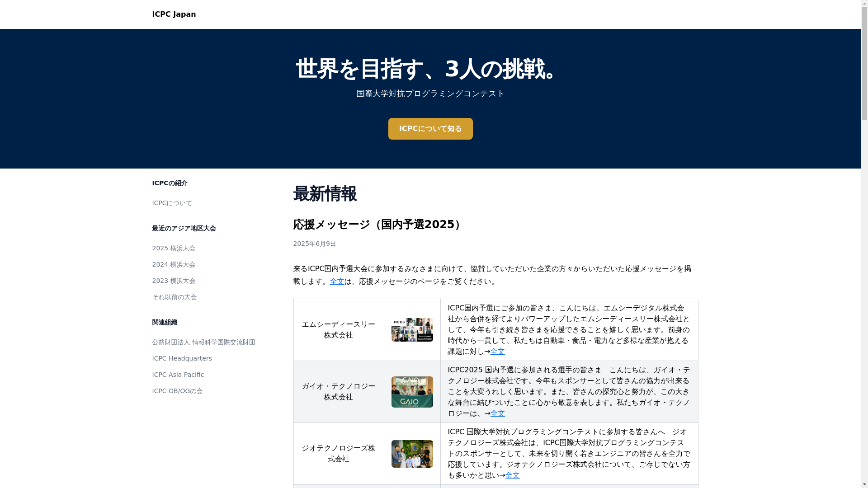Open the ICPC Asia Pacific link
Viewport: 868px width, 488px height.
click(x=178, y=375)
